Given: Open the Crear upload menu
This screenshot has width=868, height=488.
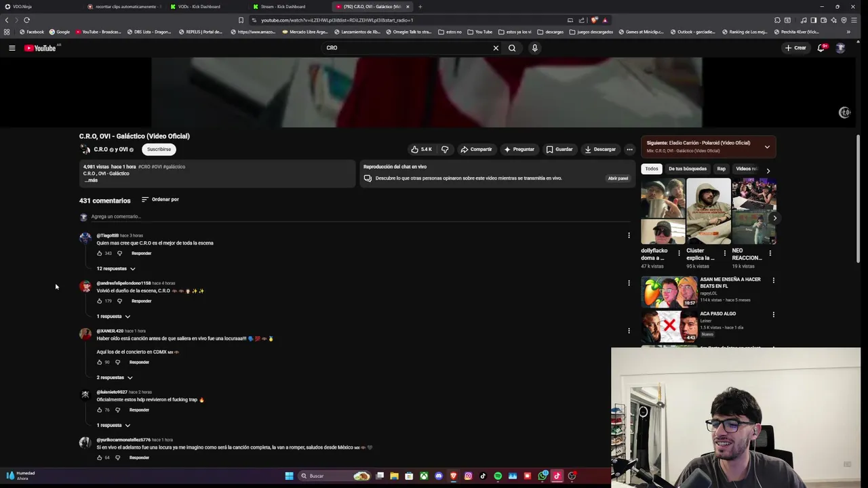Looking at the screenshot, I should [x=795, y=48].
